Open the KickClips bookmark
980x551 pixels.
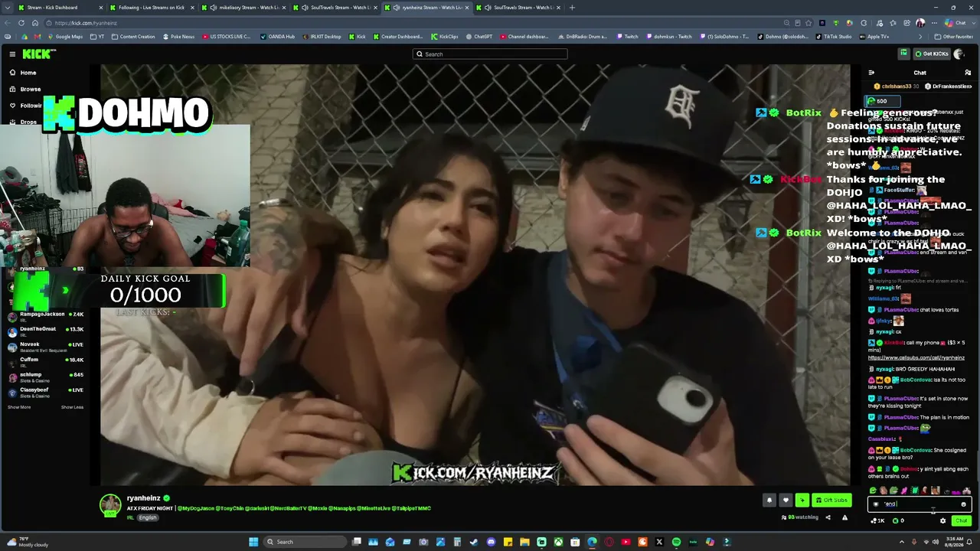pyautogui.click(x=444, y=37)
